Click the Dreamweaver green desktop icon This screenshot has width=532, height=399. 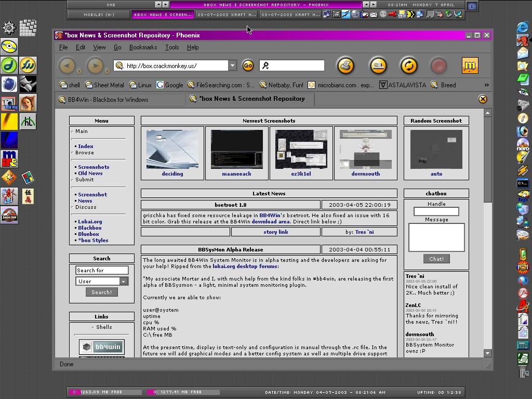point(9,65)
